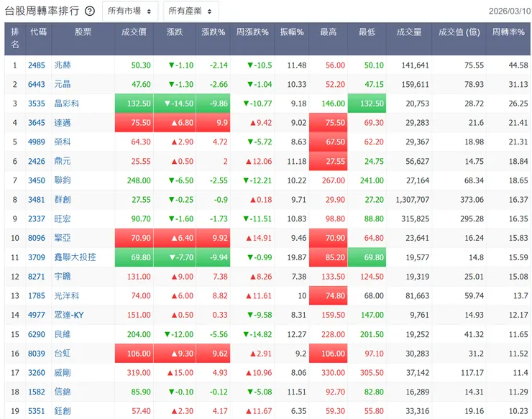Open 鑫聯大投控 stock page
The width and height of the screenshot is (532, 419).
coord(75,257)
